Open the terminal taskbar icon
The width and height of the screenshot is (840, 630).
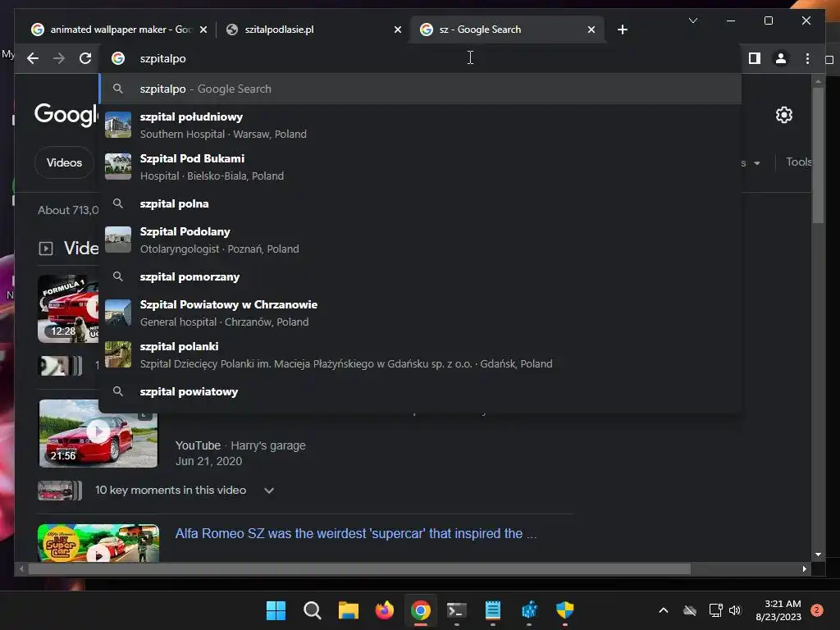click(x=456, y=610)
